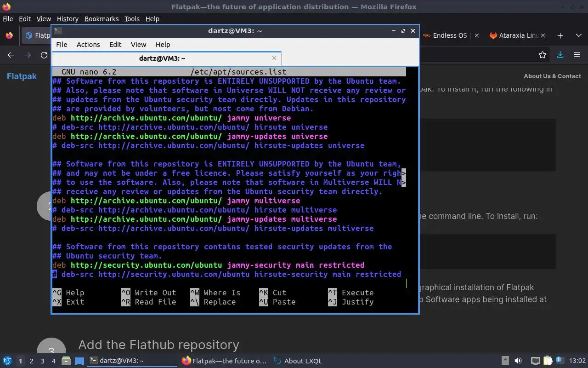This screenshot has width=588, height=368.
Task: Open the Firefox Tools menu
Action: click(132, 19)
